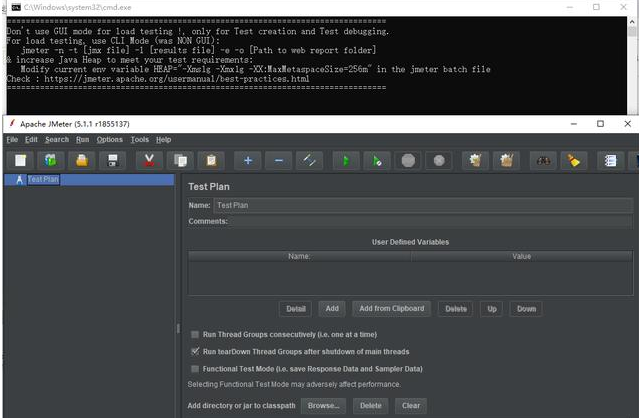Click the Save disk icon
The width and height of the screenshot is (639, 418).
click(x=113, y=161)
